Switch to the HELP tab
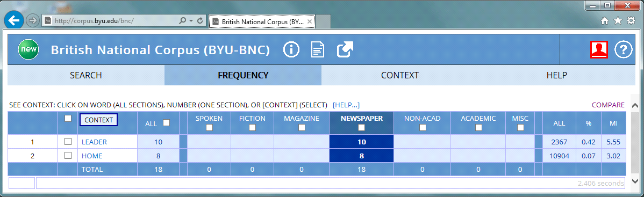 (x=556, y=75)
